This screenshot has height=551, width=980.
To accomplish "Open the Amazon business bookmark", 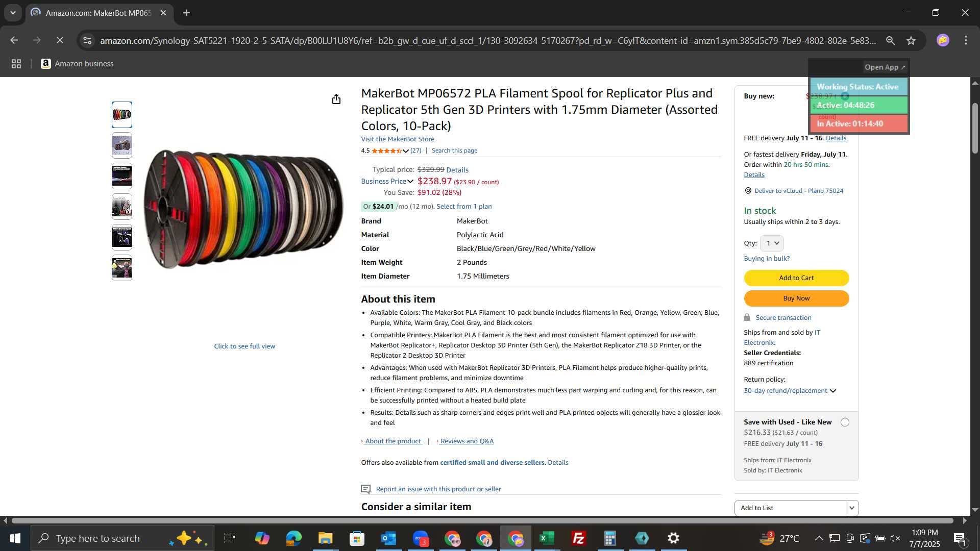I will 78,64.
